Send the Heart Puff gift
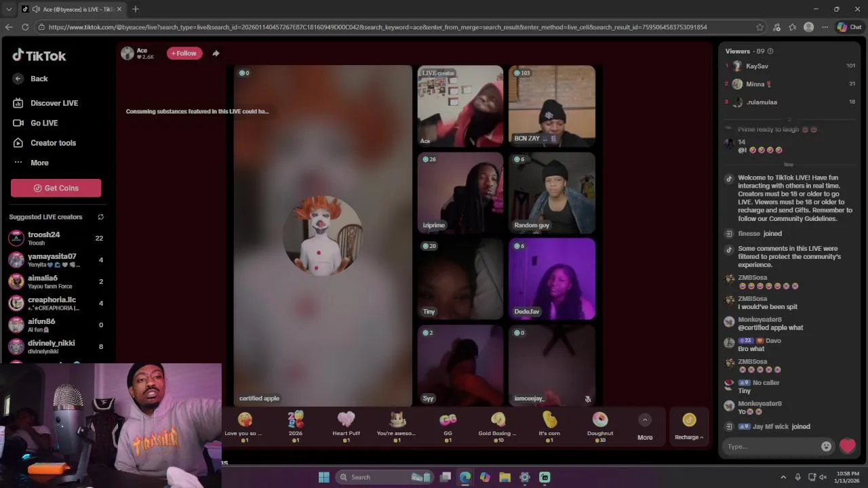The width and height of the screenshot is (868, 488). [x=346, y=427]
